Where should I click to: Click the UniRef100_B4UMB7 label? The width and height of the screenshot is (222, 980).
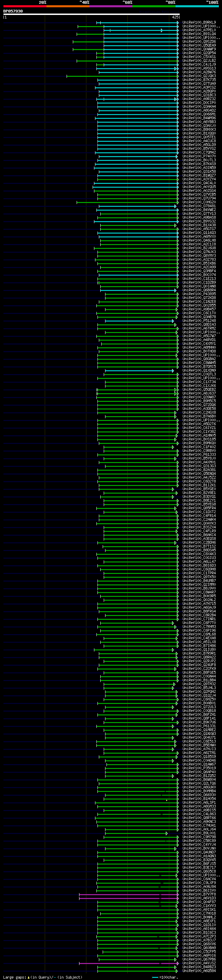[199, 581]
